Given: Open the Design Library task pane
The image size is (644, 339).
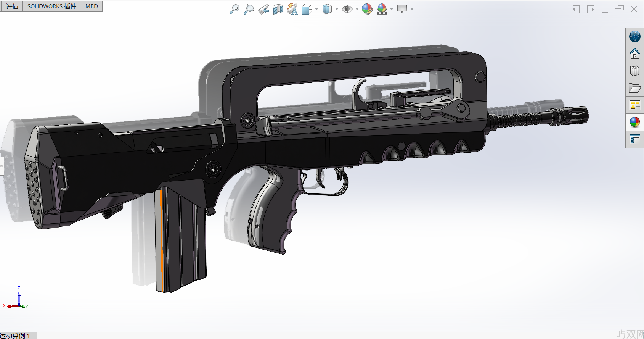Looking at the screenshot, I should (635, 71).
